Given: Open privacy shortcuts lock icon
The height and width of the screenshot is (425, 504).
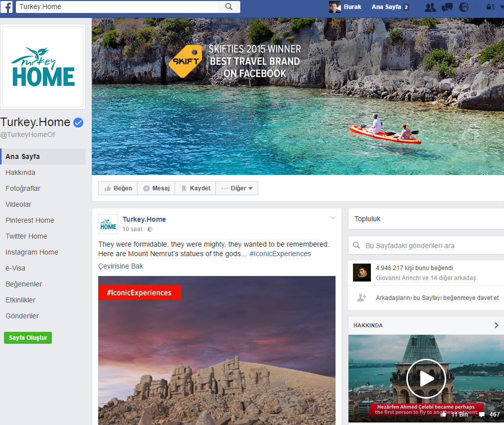Looking at the screenshot, I should coord(491,7).
